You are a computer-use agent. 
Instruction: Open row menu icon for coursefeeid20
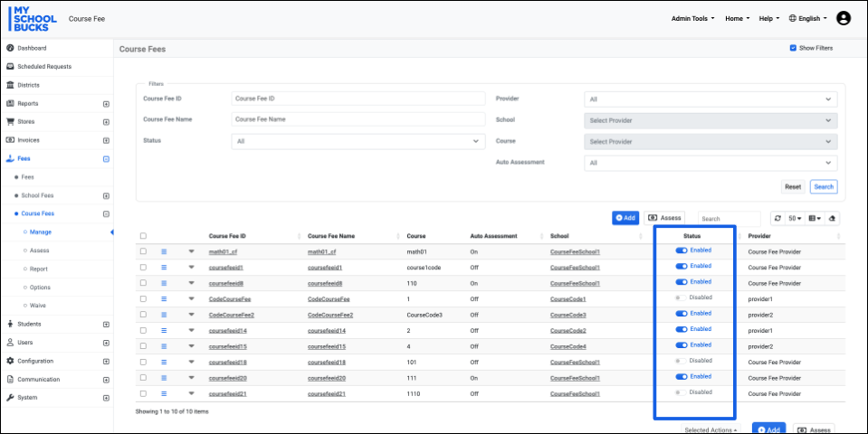pos(164,378)
